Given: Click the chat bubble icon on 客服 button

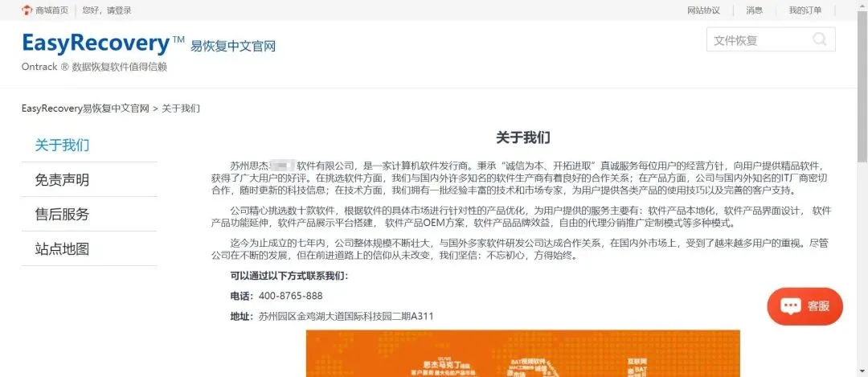Looking at the screenshot, I should (791, 306).
